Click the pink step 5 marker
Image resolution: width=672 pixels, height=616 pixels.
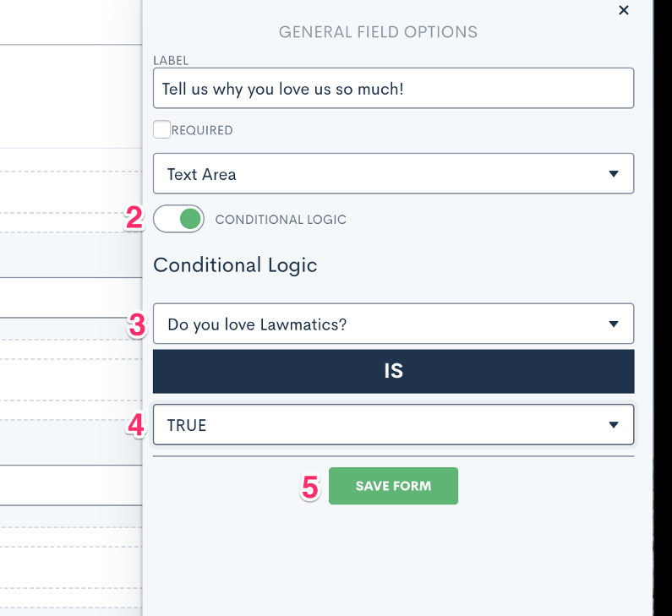pyautogui.click(x=310, y=487)
